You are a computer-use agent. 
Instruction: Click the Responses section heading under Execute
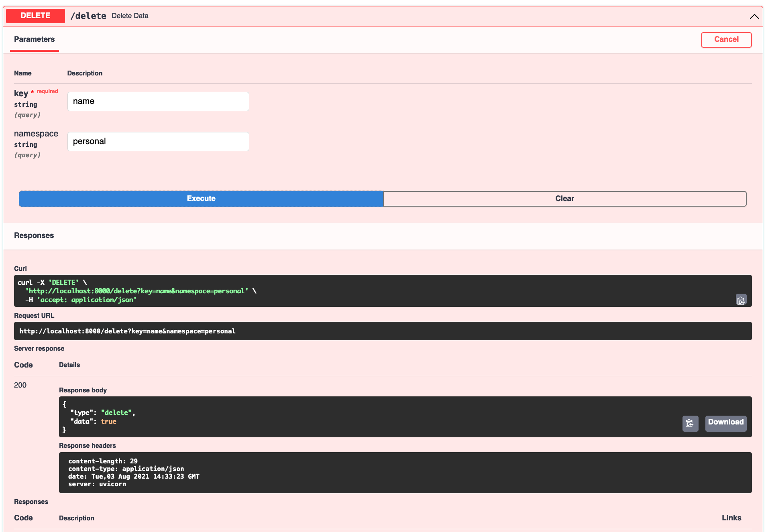[34, 236]
